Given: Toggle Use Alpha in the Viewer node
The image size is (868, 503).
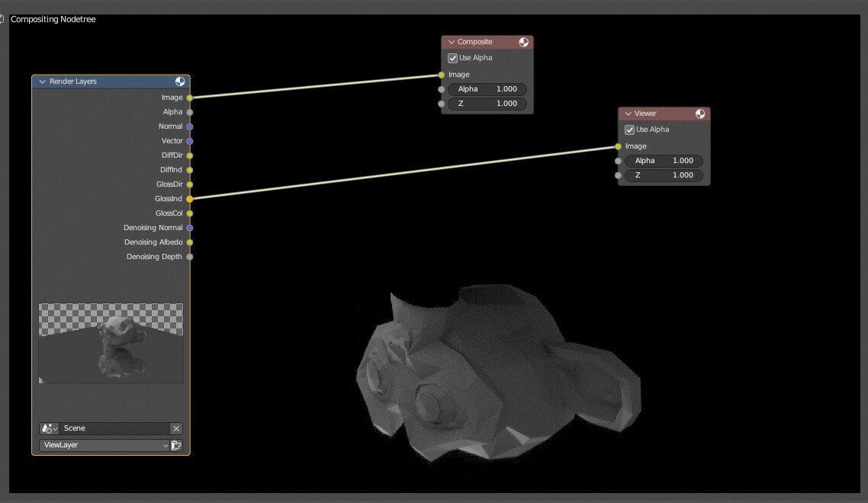Looking at the screenshot, I should click(x=629, y=130).
